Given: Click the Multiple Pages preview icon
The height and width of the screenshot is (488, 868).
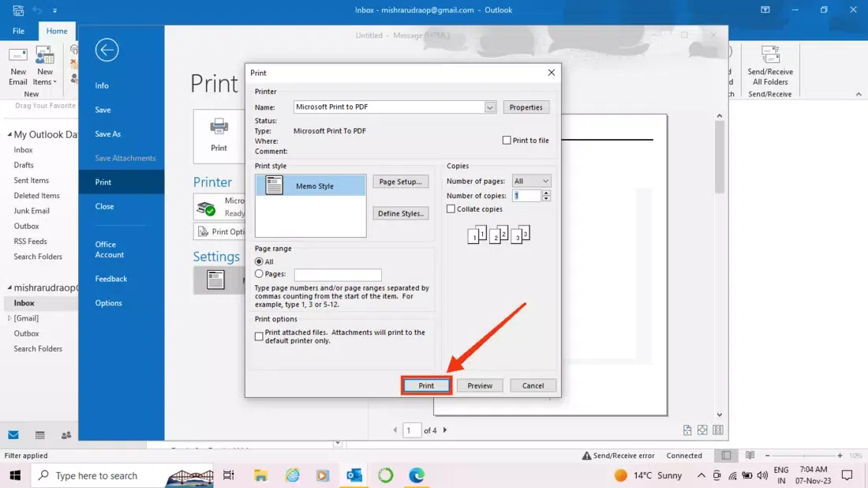Looking at the screenshot, I should (718, 430).
